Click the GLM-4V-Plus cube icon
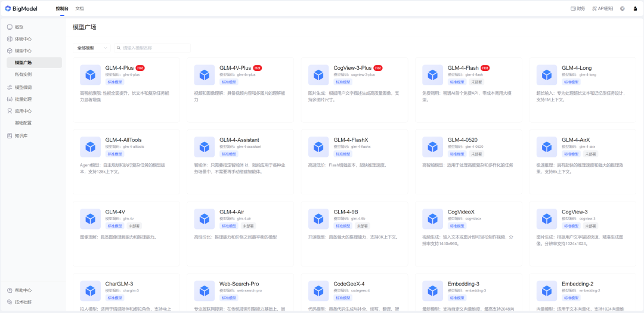 [205, 75]
